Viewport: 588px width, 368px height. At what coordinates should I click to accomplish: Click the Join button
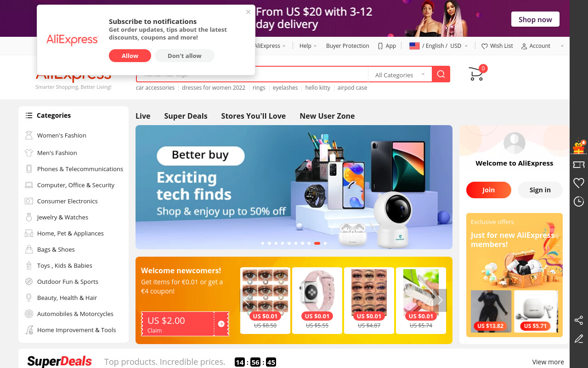pos(489,190)
